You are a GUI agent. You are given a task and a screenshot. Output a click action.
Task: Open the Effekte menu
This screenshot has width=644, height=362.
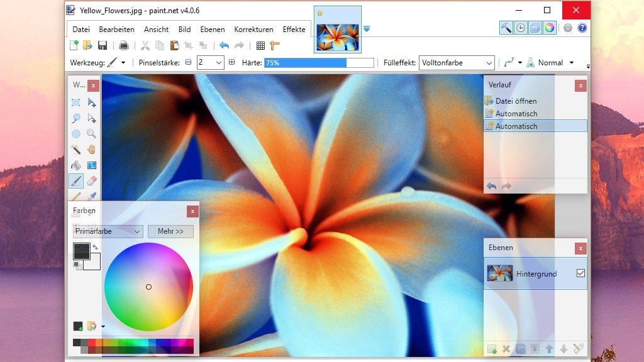point(294,29)
